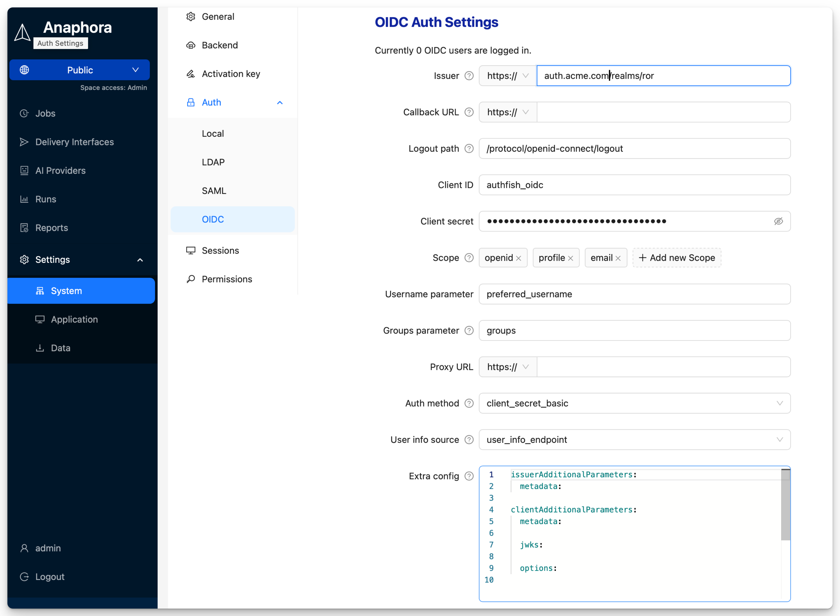Remove the openid scope tag
This screenshot has width=840, height=616.
tap(519, 258)
